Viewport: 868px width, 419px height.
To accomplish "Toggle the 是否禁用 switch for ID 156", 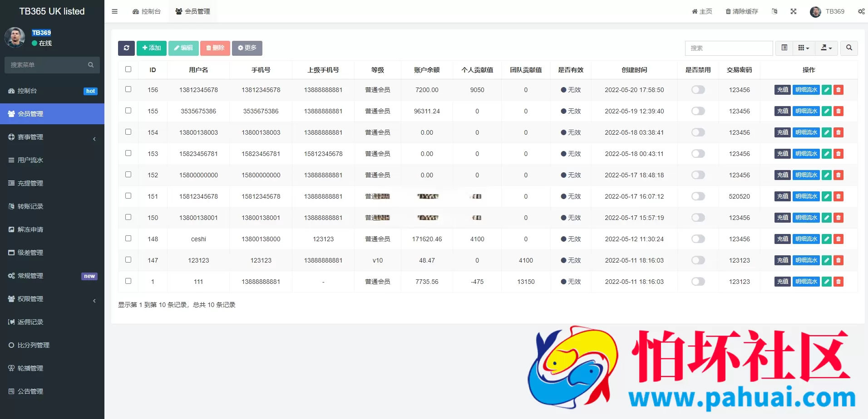I will coord(698,90).
